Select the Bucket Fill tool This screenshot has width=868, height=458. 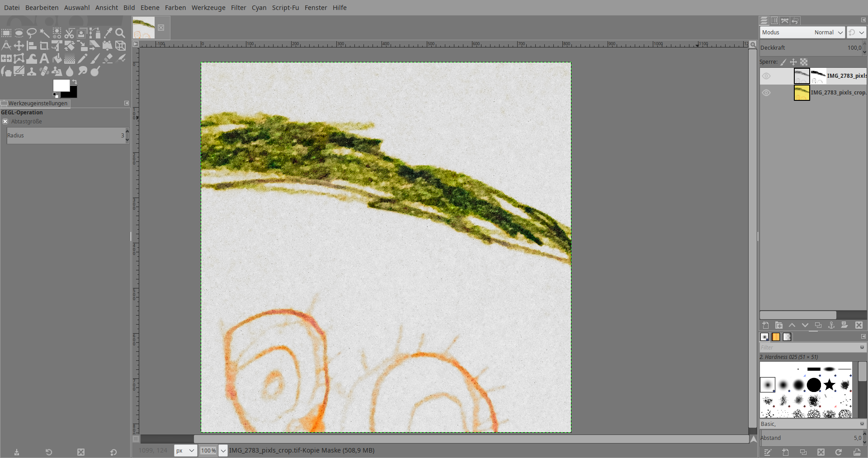(x=57, y=58)
